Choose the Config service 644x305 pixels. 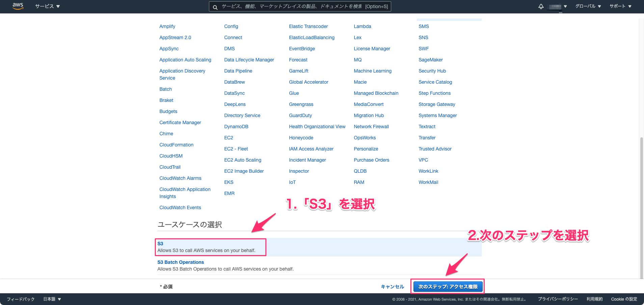tap(231, 26)
